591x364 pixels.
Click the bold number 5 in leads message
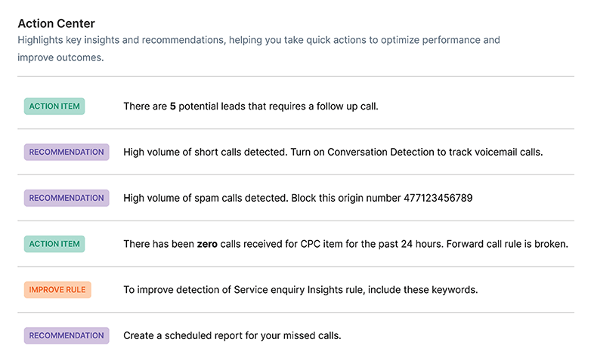tap(172, 106)
